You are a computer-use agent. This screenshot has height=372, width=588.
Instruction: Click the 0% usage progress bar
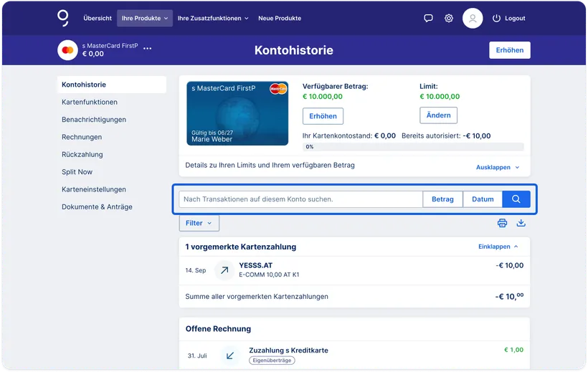click(x=413, y=147)
